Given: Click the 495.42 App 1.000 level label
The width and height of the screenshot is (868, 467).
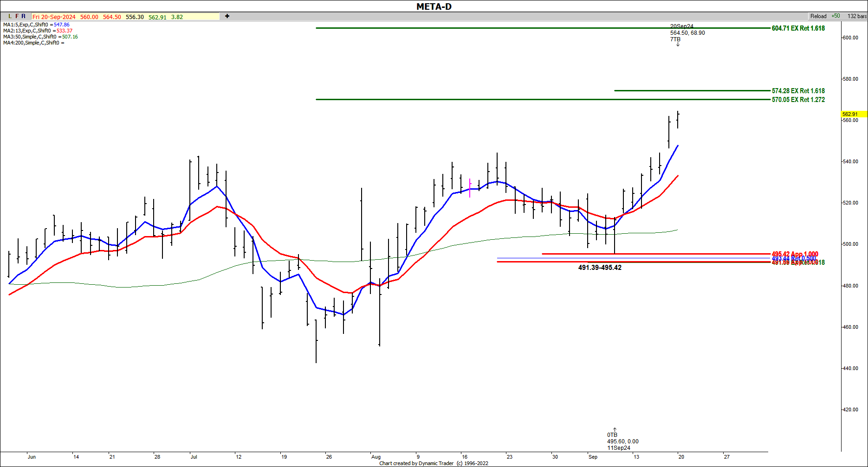Looking at the screenshot, I should click(x=795, y=254).
